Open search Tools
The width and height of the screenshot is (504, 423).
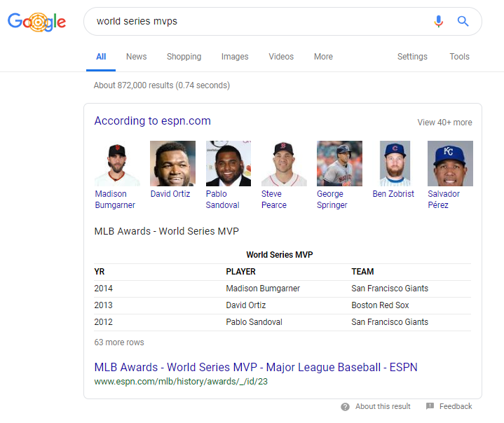459,57
